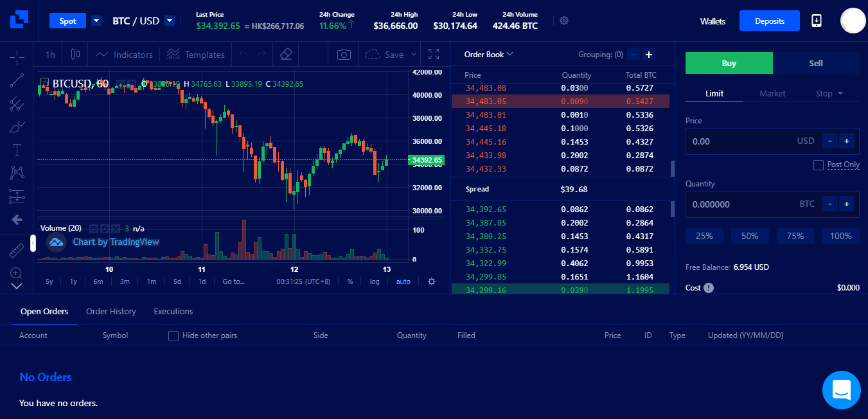The height and width of the screenshot is (419, 868).
Task: Open chart settings gear near auto
Action: (x=432, y=281)
